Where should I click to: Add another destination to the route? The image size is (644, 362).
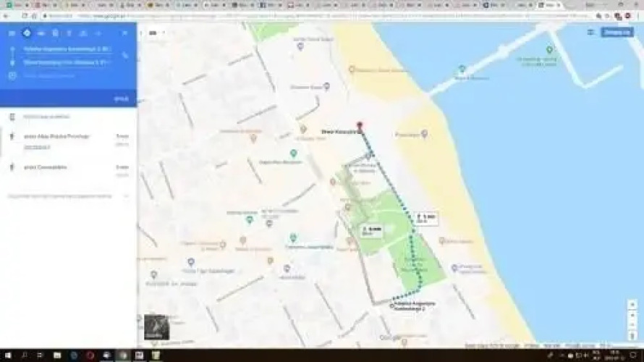pyautogui.click(x=49, y=75)
